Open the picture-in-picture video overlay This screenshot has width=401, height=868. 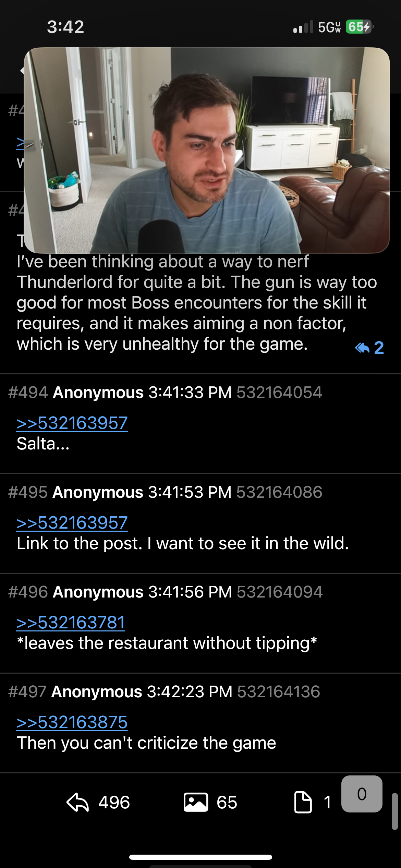point(207,150)
